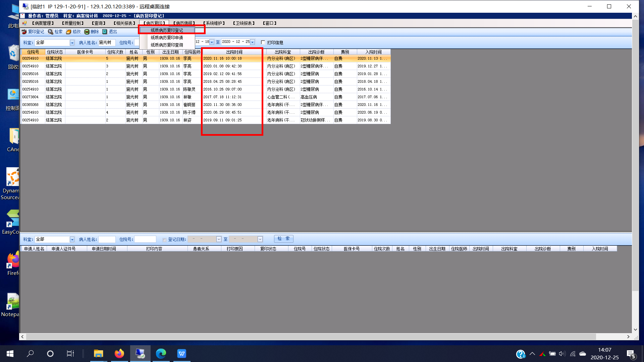Click the 出院时间 column header
644x362 pixels.
pyautogui.click(x=234, y=52)
